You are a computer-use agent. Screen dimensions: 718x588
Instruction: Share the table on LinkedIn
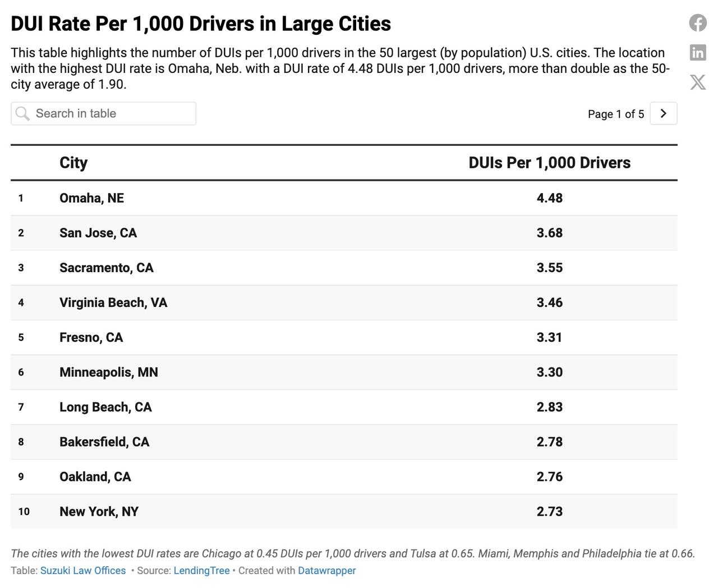(698, 53)
